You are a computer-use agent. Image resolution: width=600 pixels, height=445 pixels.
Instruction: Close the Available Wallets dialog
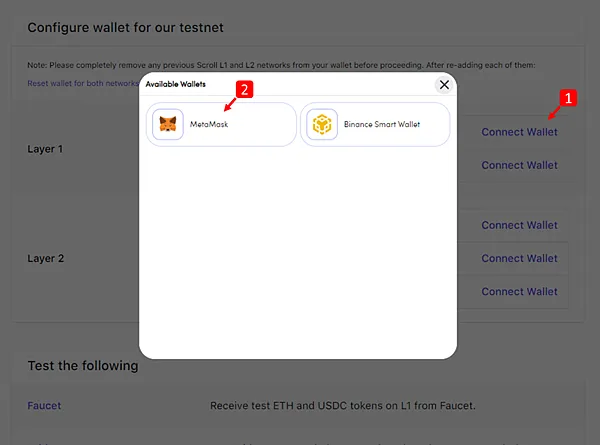[x=444, y=85]
